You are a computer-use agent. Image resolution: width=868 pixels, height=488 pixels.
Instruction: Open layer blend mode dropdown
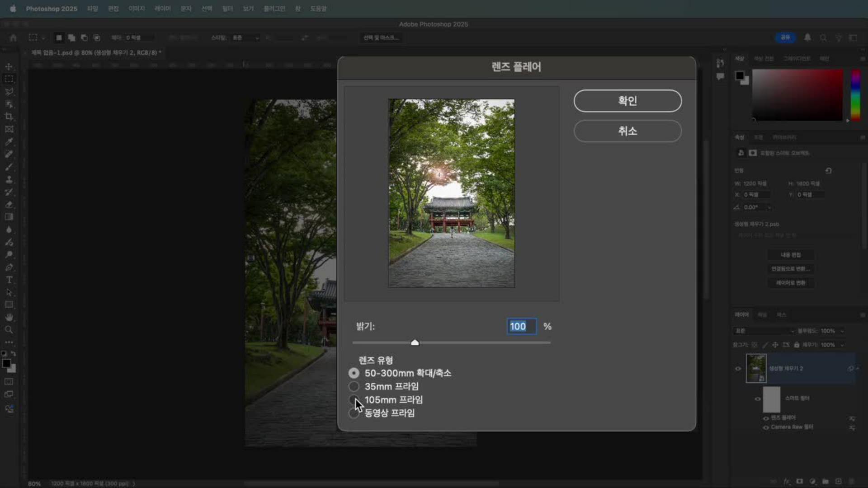(764, 331)
